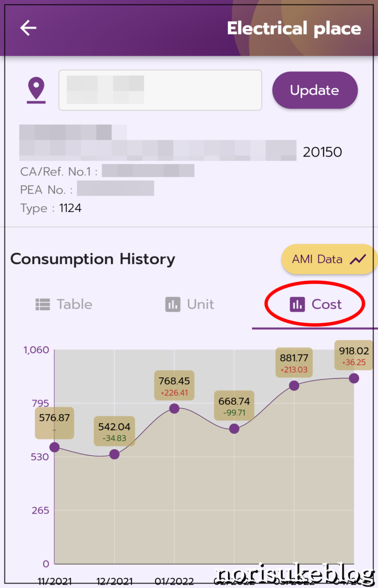This screenshot has width=378, height=588.
Task: Click the Consumption History heading
Action: pyautogui.click(x=93, y=259)
